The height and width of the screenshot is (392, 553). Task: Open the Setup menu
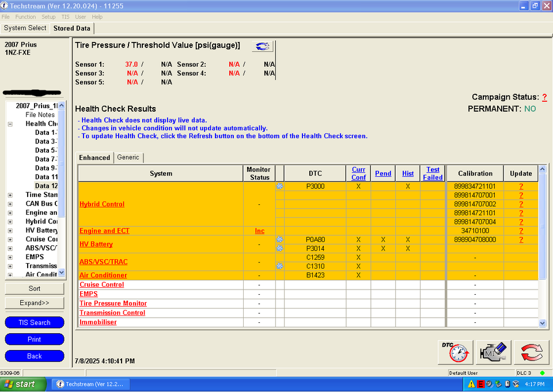pyautogui.click(x=48, y=17)
